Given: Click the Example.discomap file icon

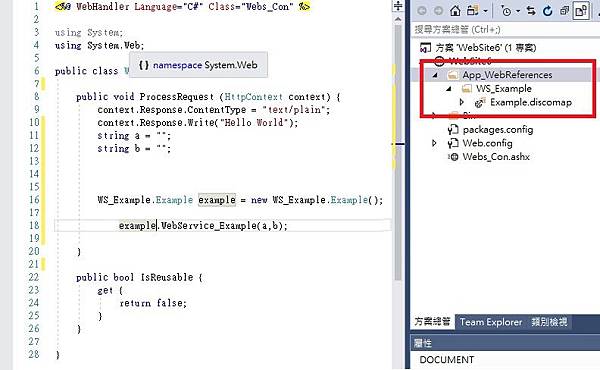Looking at the screenshot, I should pos(480,103).
